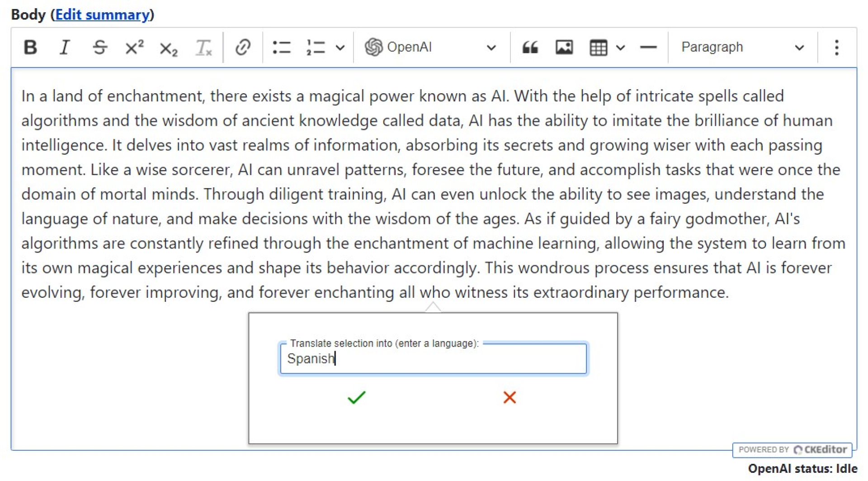The width and height of the screenshot is (868, 481).
Task: Click the 'OpenAI status: Idle' text
Action: (x=802, y=469)
